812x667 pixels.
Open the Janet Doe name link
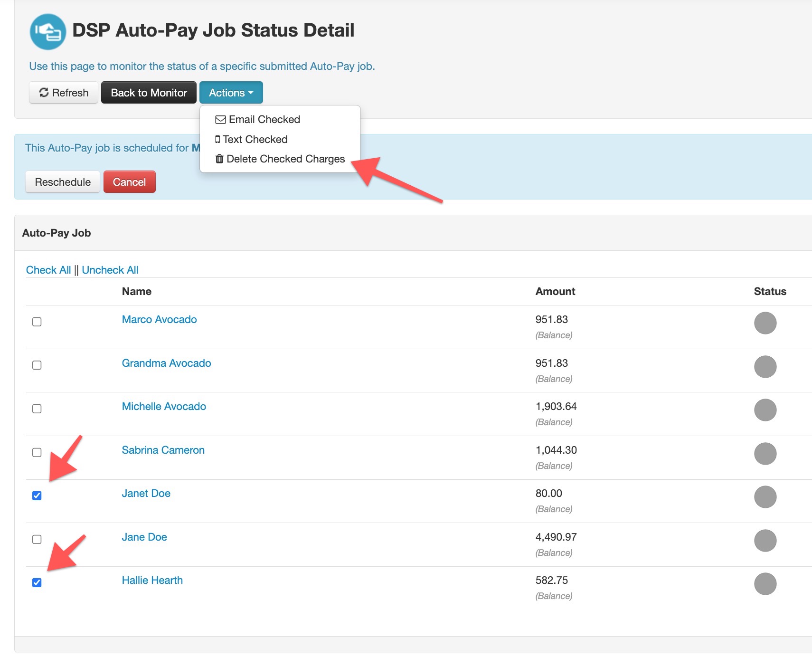[146, 493]
